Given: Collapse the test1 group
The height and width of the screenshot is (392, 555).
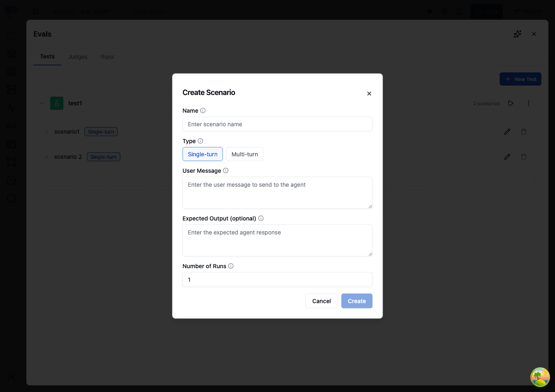Looking at the screenshot, I should (42, 103).
